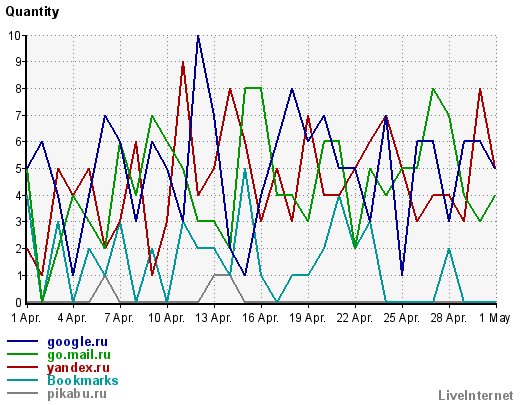The width and height of the screenshot is (520, 405).
Task: Click the red yandex.ru peak at 9
Action: (x=183, y=63)
